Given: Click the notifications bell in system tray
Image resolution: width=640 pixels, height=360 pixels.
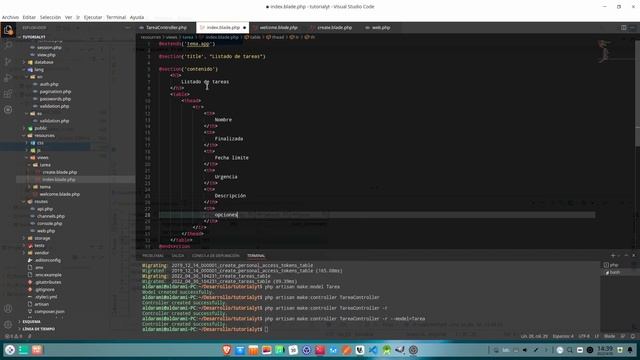Looking at the screenshot, I should click(x=630, y=350).
